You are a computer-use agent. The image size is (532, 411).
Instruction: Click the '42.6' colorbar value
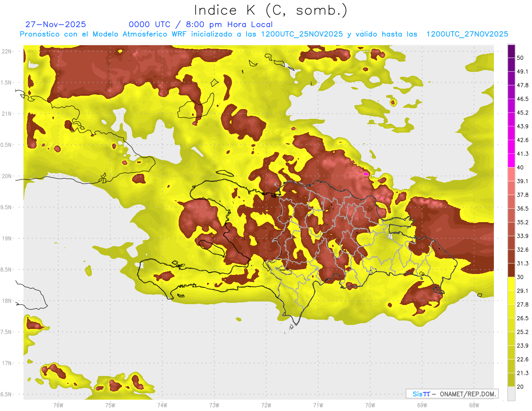523,140
